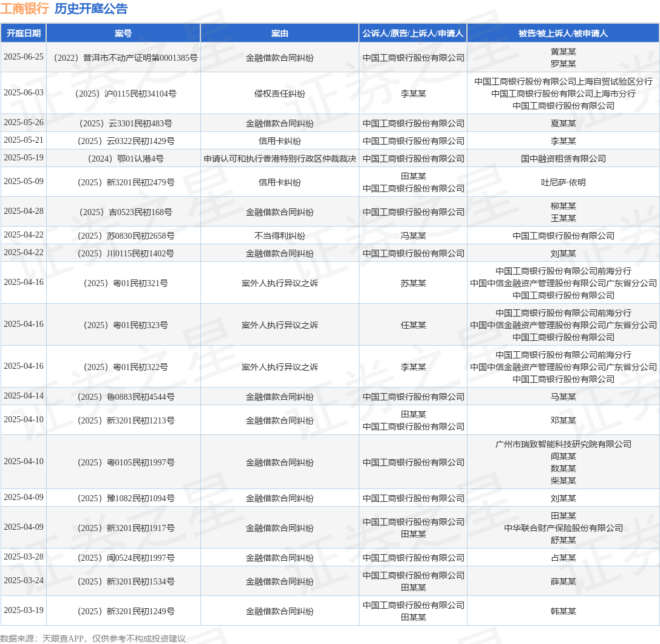Click the 不当得利纠纷 case cause
Screen dimensions: 660x644
[279, 236]
